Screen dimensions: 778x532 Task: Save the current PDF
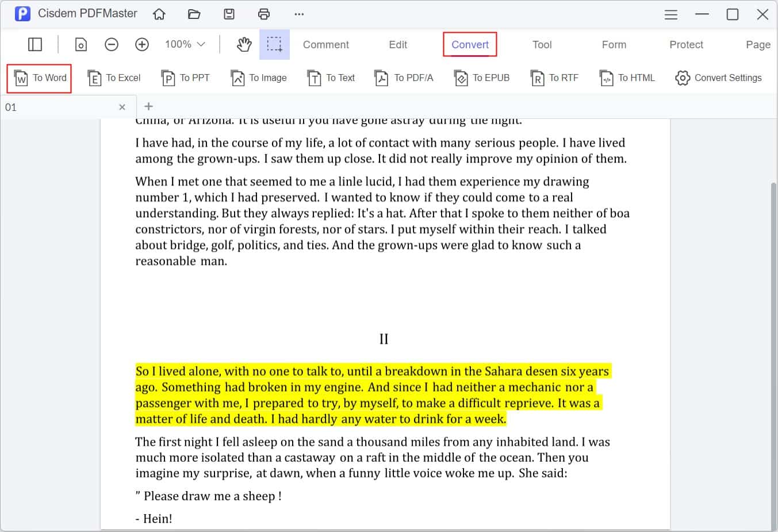[x=229, y=14]
